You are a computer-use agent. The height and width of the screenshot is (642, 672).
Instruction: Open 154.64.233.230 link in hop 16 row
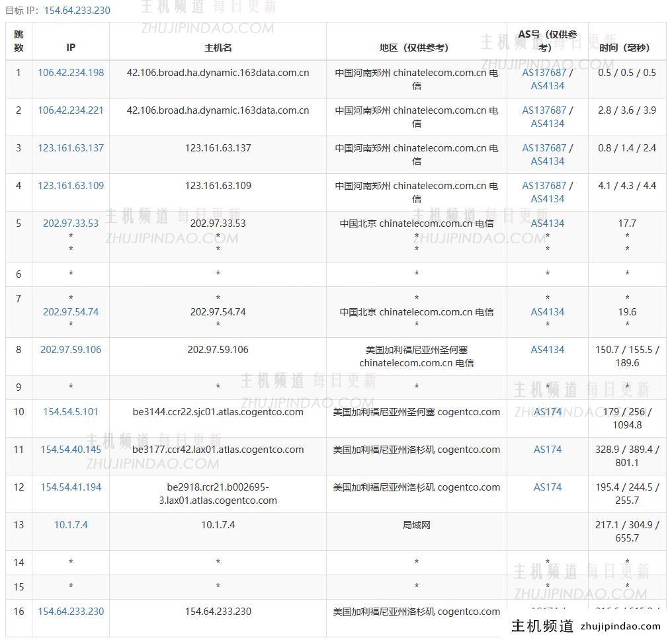71,612
